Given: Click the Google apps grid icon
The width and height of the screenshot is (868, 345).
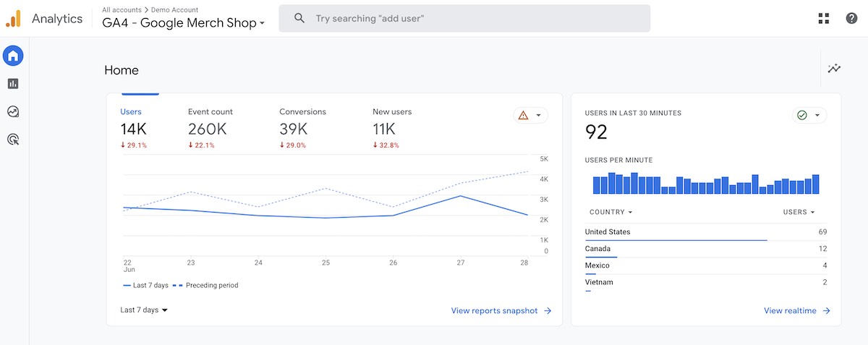Looking at the screenshot, I should (x=823, y=19).
